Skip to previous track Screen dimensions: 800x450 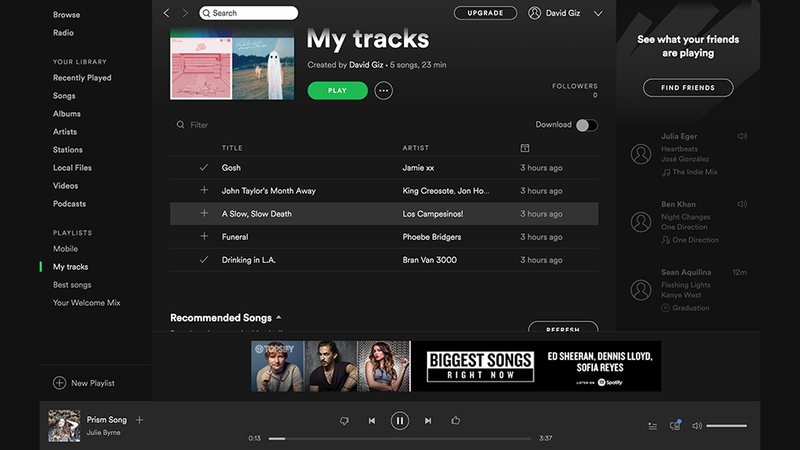(372, 421)
